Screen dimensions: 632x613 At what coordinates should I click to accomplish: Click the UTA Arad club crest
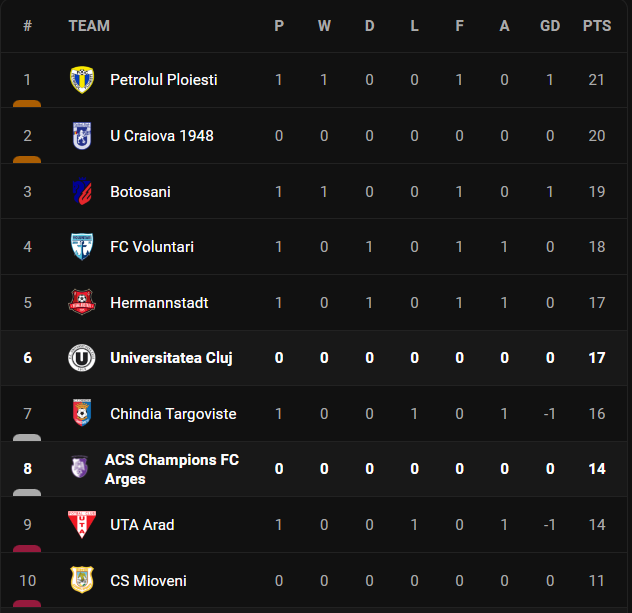pos(81,524)
